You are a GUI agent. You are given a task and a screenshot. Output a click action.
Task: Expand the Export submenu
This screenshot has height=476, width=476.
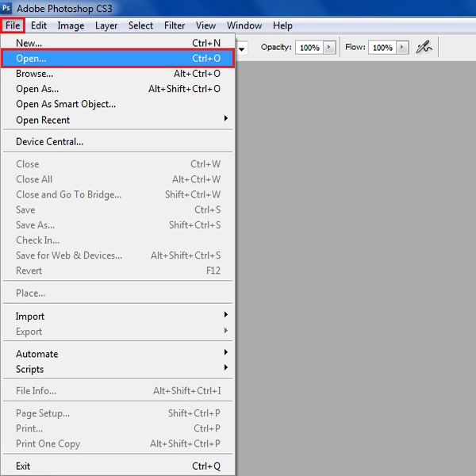(x=118, y=332)
